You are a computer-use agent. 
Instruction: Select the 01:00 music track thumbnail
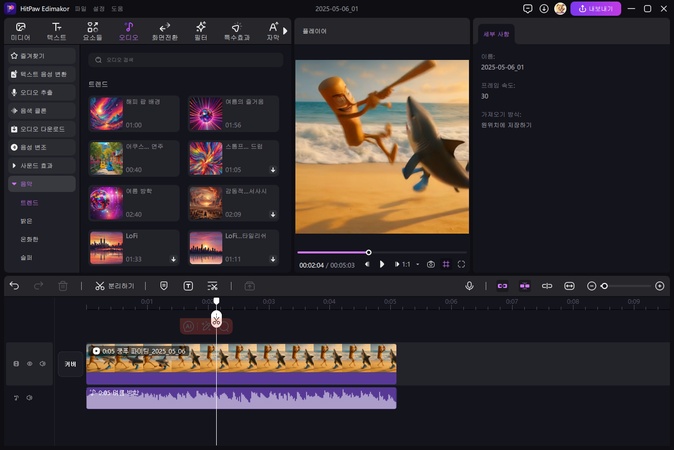106,114
